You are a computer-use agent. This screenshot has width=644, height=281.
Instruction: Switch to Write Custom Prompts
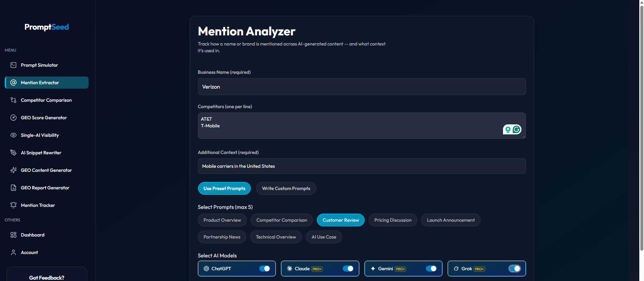point(286,188)
